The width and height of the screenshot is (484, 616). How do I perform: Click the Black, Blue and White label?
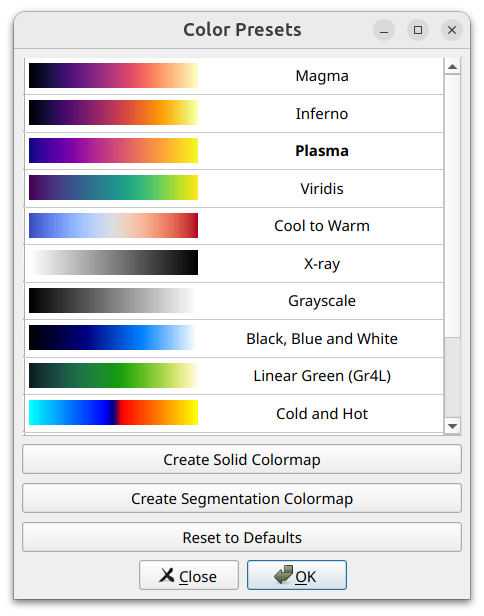coord(322,339)
